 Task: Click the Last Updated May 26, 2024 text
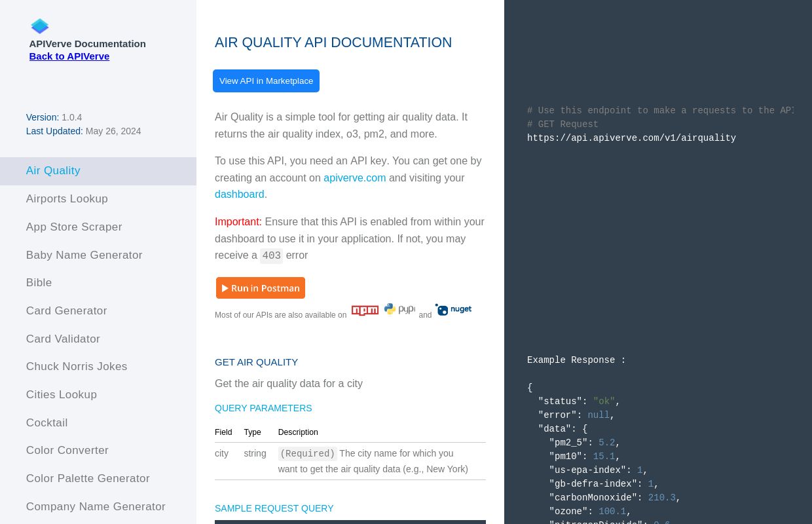click(83, 131)
